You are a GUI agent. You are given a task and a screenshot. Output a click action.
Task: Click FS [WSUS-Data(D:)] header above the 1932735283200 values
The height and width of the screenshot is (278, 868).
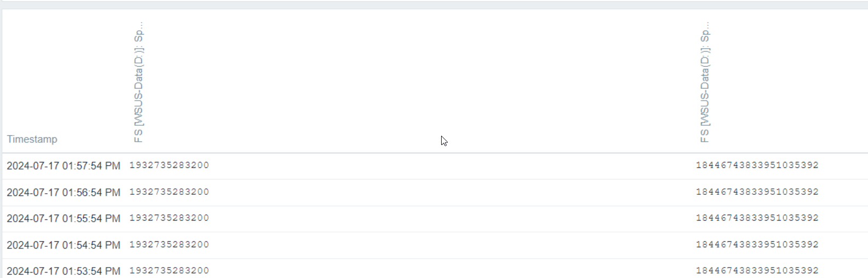point(139,82)
